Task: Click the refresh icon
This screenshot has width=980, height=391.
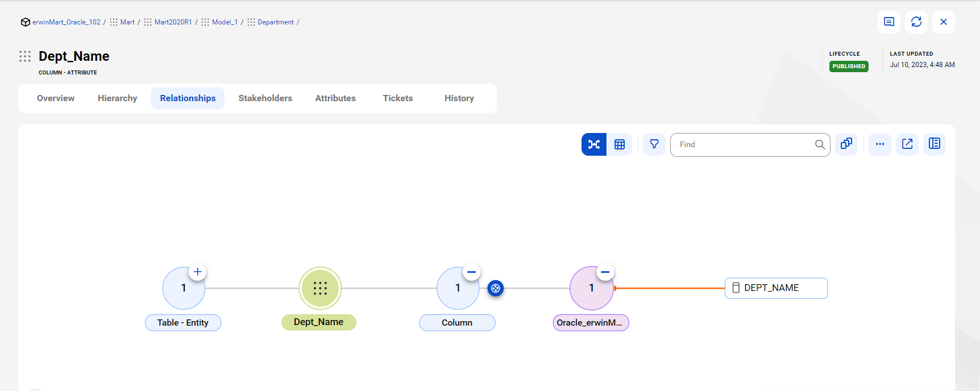Action: point(916,22)
